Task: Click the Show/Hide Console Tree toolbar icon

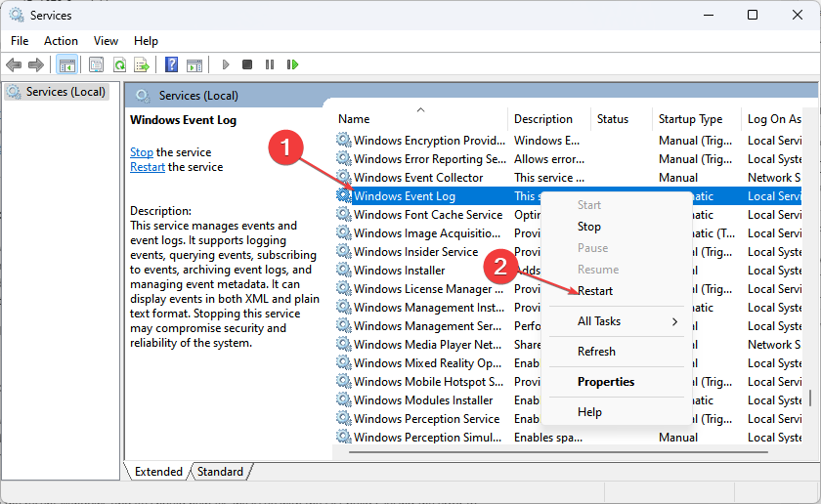Action: pos(67,64)
